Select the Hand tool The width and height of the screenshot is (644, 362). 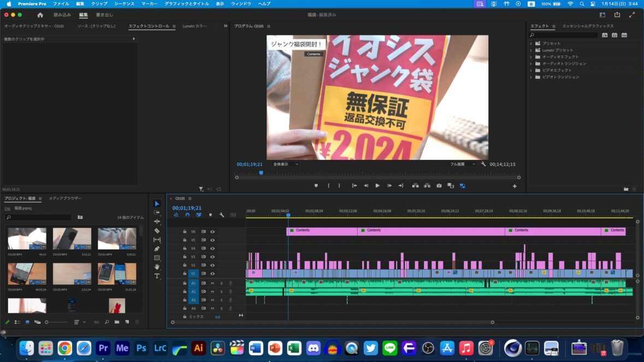[x=157, y=267]
